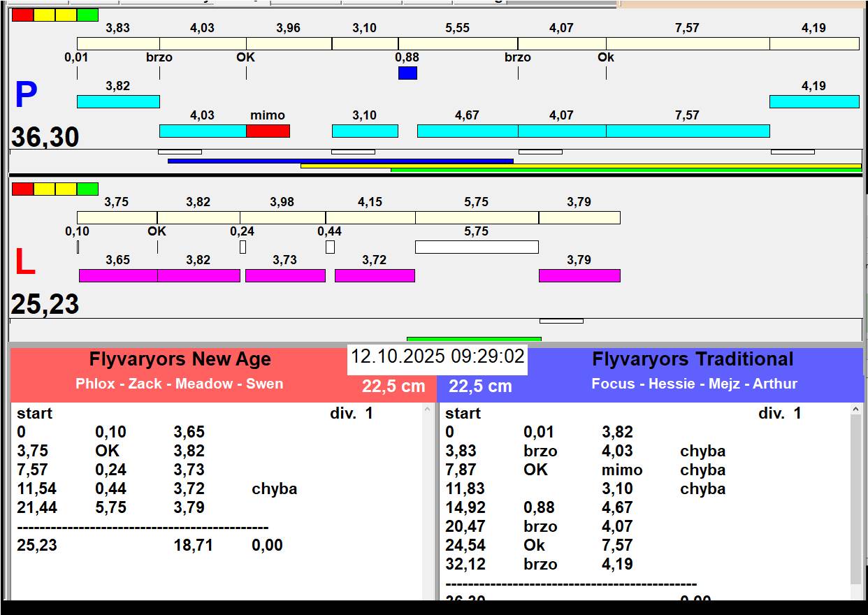Screen dimensions: 868x615
Task: Click the large blue P lane letter
Action: point(26,95)
